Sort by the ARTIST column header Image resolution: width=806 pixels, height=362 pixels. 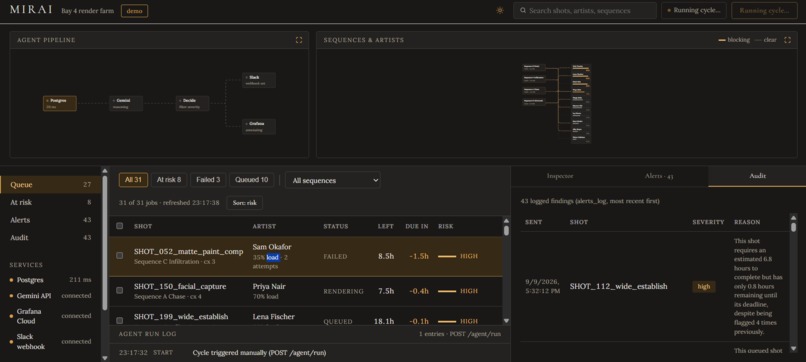click(264, 226)
